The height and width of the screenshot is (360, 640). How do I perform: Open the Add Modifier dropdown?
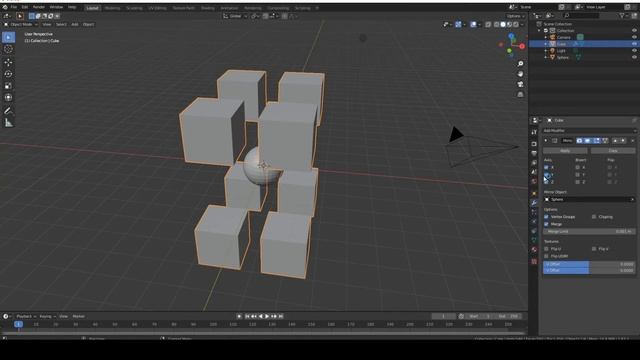click(589, 131)
